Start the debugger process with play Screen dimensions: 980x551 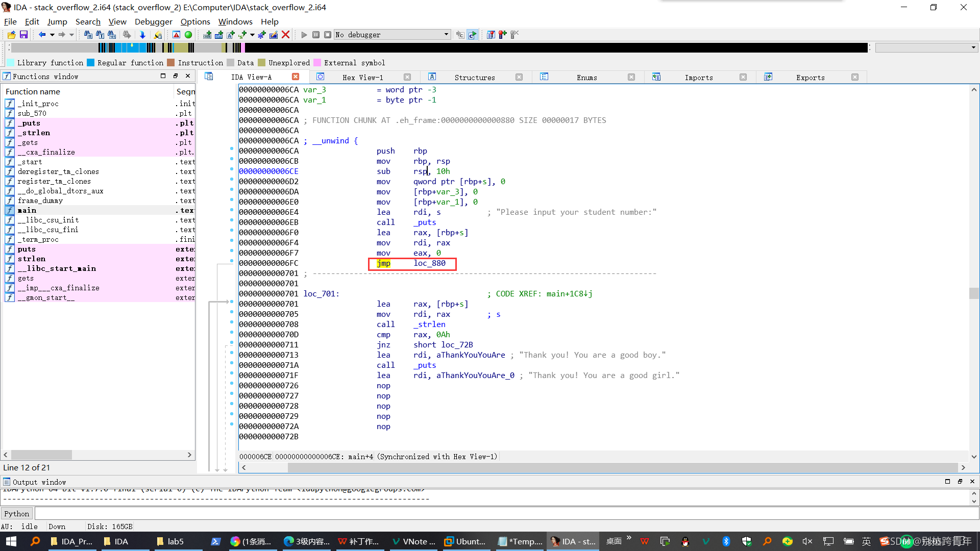[304, 35]
